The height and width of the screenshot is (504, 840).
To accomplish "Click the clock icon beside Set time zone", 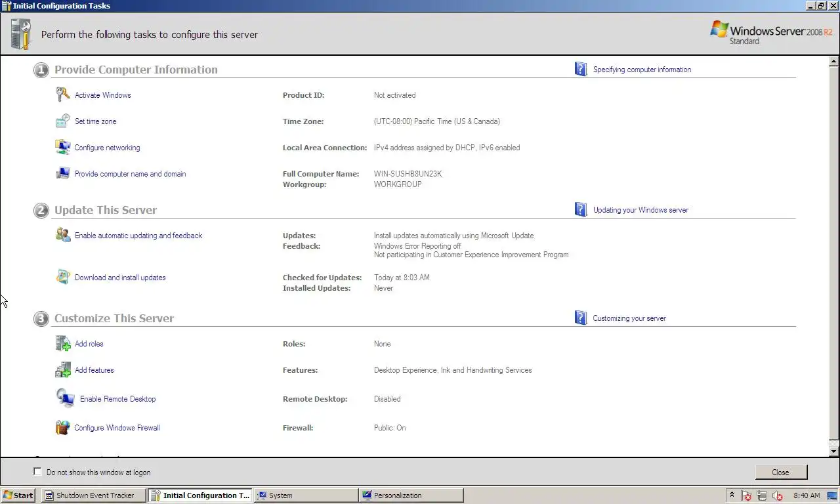I will (63, 121).
